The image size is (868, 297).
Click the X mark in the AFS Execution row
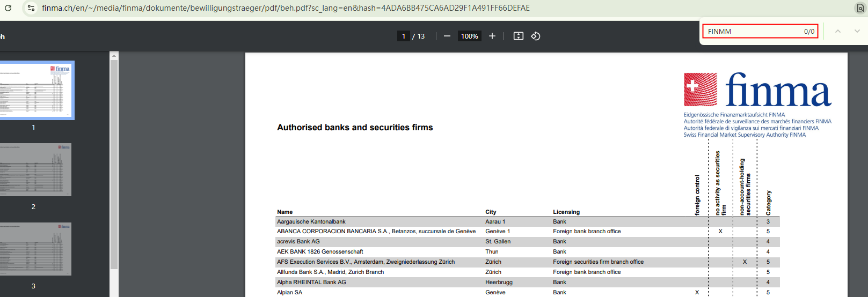click(x=745, y=262)
